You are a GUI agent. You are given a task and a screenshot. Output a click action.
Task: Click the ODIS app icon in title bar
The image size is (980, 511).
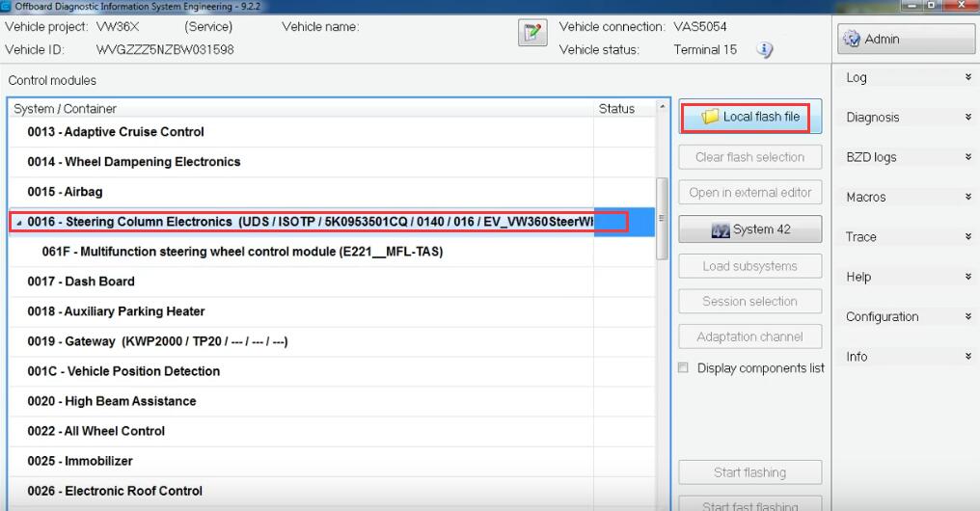[x=6, y=6]
